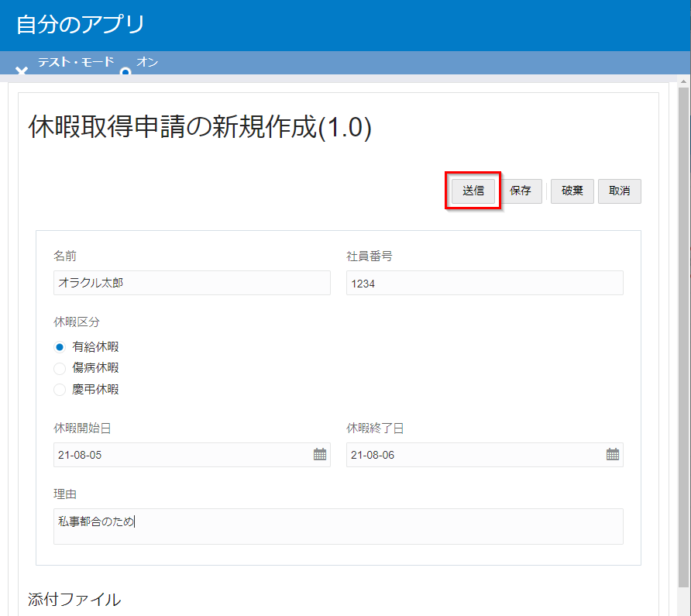The image size is (691, 616).
Task: Click the 添付ファイル section heading
Action: click(x=74, y=599)
